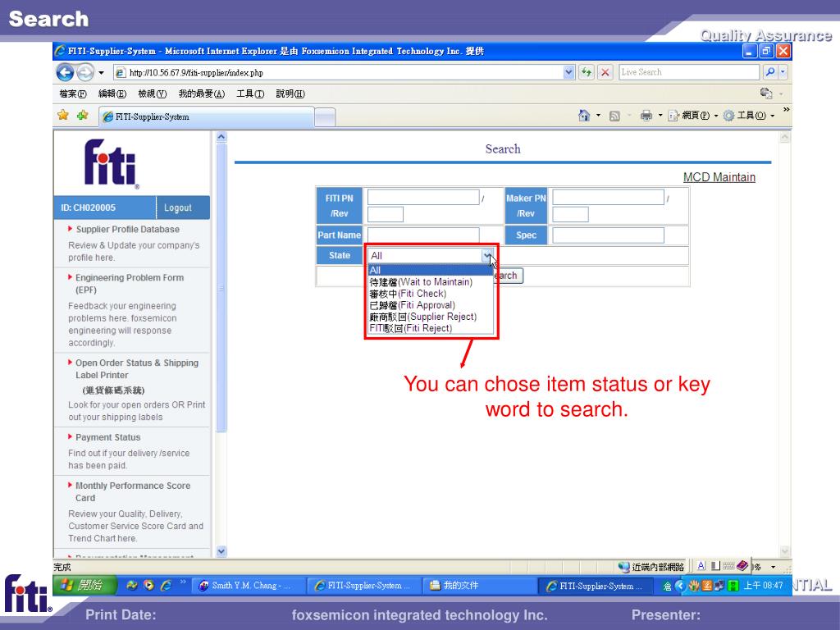Open Open Order Status & Shipping Label Printer
840x630 pixels.
pos(137,369)
